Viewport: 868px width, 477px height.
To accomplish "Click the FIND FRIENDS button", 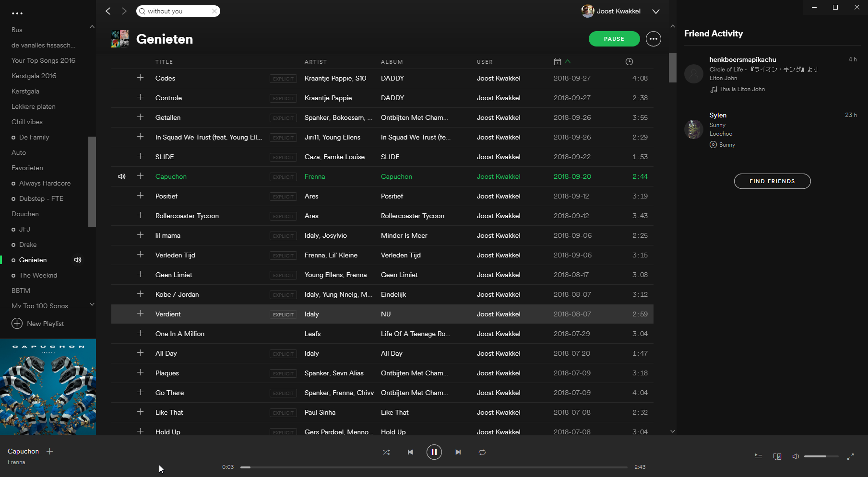I will coord(772,181).
